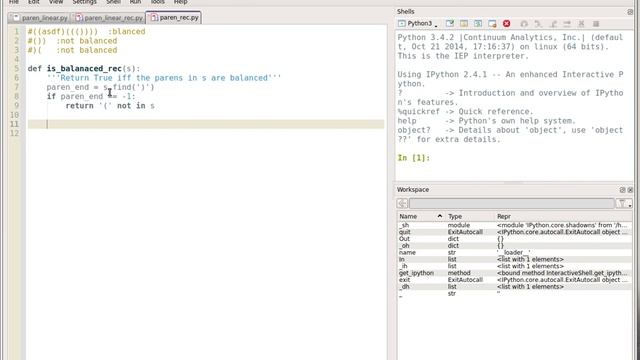Screen dimensions: 640x360
Task: Click the float icon of Shells panel
Action: coord(630,12)
